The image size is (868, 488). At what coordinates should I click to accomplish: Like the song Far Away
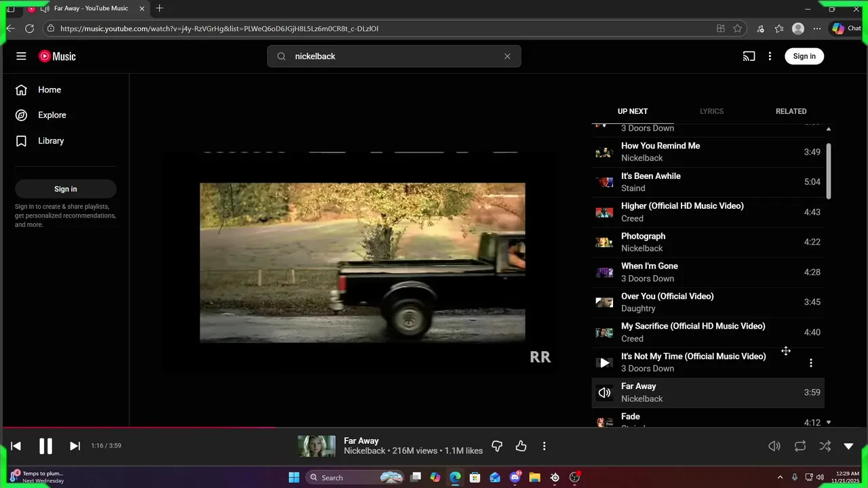click(521, 446)
